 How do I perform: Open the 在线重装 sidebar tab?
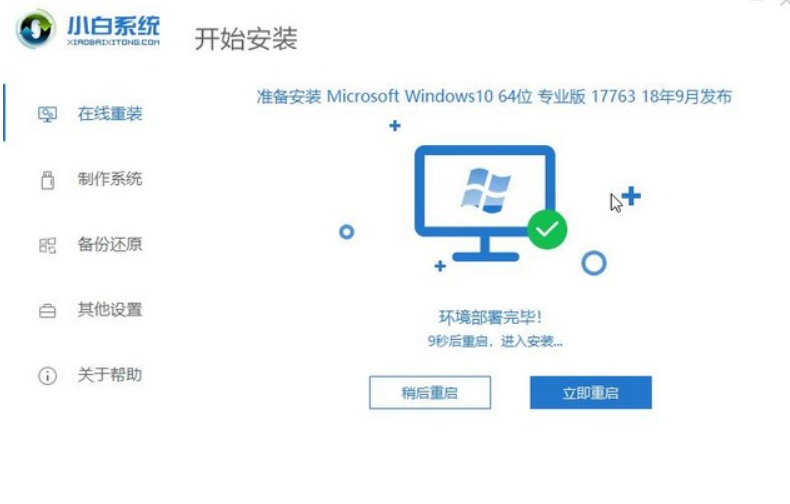coord(91,114)
